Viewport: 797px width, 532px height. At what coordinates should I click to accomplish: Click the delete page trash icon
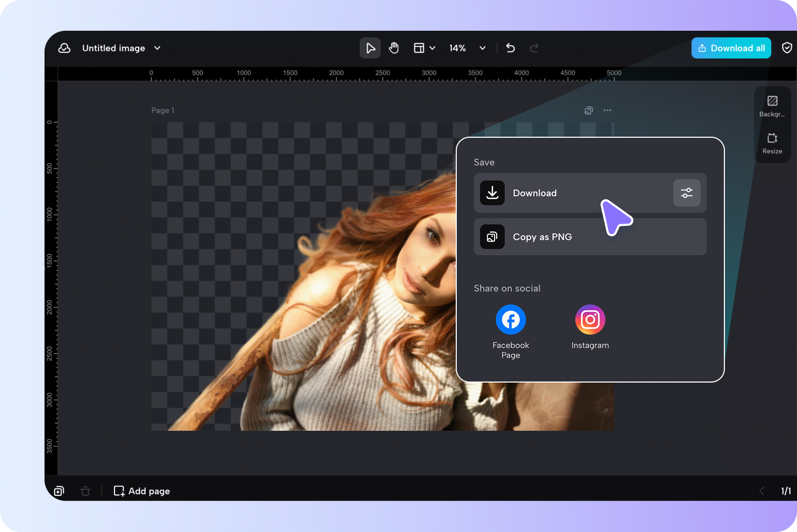pos(85,491)
